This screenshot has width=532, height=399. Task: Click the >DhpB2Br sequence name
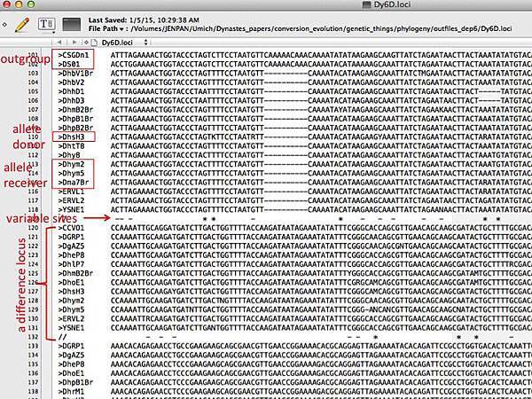(75, 128)
